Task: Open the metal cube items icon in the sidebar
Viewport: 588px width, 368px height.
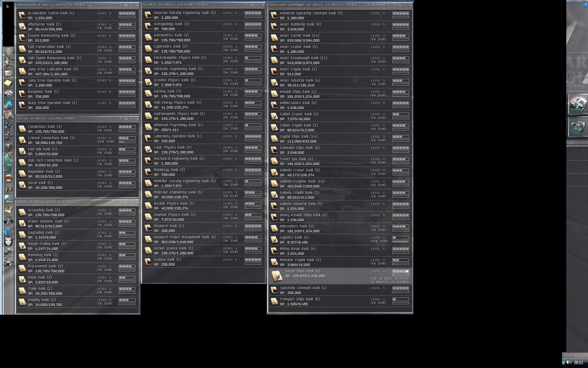Action: pos(9,146)
